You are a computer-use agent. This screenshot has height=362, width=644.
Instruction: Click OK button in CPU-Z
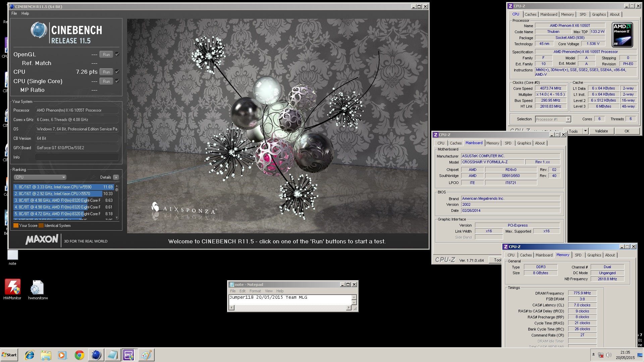[627, 131]
